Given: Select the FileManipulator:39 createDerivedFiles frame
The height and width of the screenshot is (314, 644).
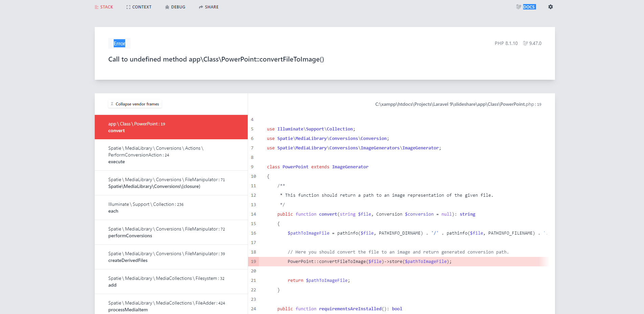Looking at the screenshot, I should pyautogui.click(x=171, y=257).
